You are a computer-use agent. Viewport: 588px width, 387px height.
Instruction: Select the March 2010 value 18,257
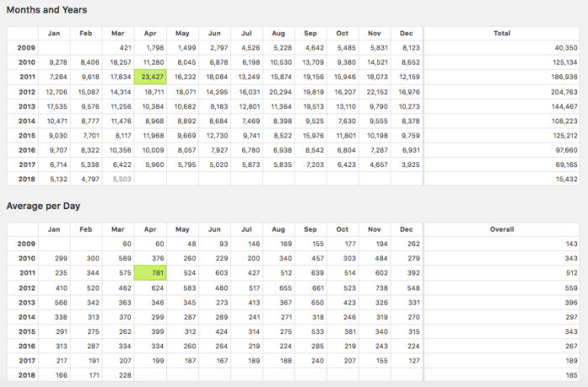[120, 62]
